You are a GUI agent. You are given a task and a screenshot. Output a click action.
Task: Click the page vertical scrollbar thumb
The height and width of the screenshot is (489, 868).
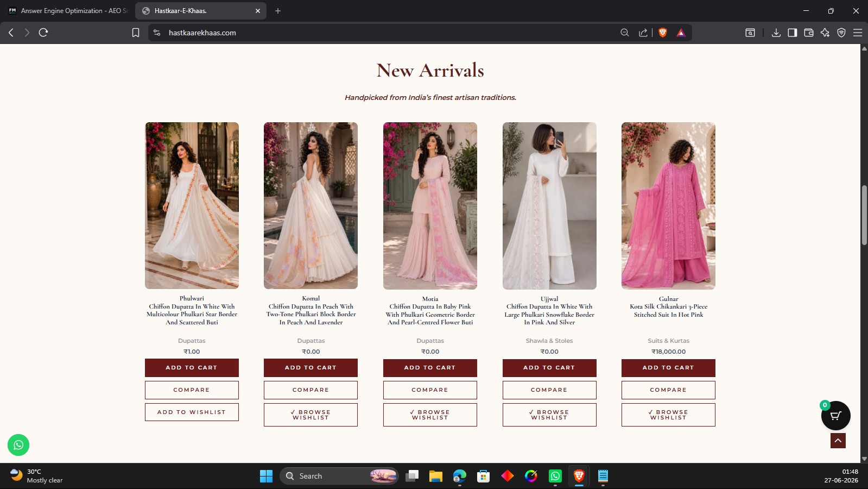864,215
